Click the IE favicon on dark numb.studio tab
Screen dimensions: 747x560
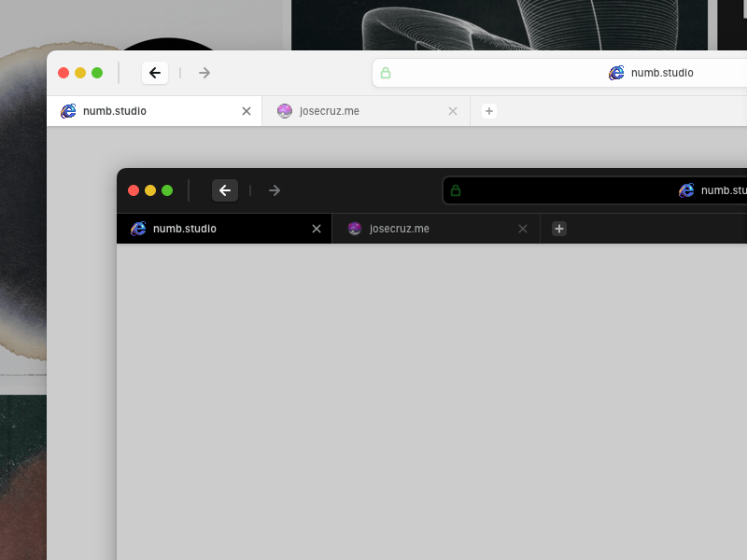pos(138,229)
